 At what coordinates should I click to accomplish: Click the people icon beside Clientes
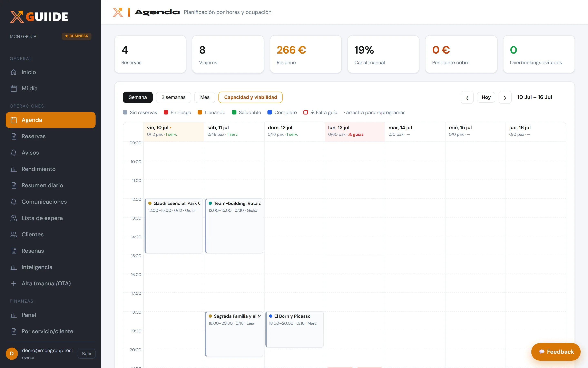[14, 234]
